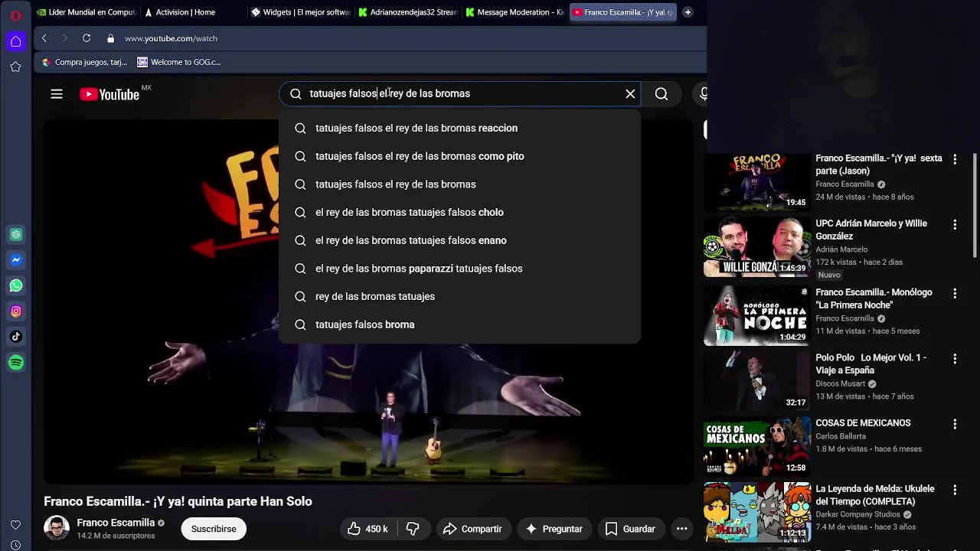Open the COSAS DE MEXICANOS thumbnail
Screen dimensions: 980x551
click(x=756, y=446)
